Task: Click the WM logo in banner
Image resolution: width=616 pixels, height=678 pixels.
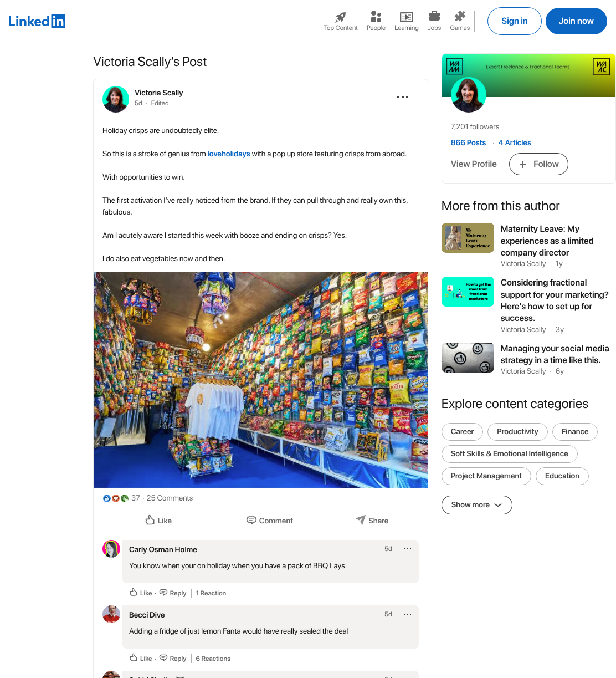Action: 455,67
